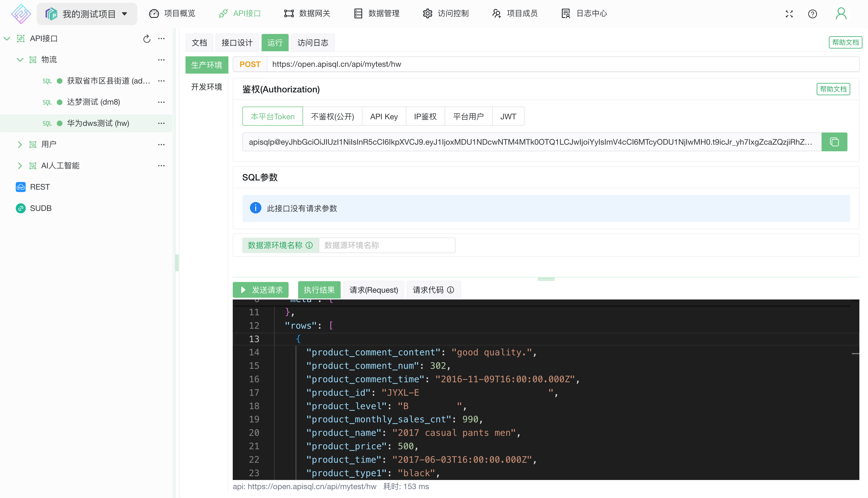The height and width of the screenshot is (498, 868).
Task: Click the help question mark icon
Action: (812, 14)
